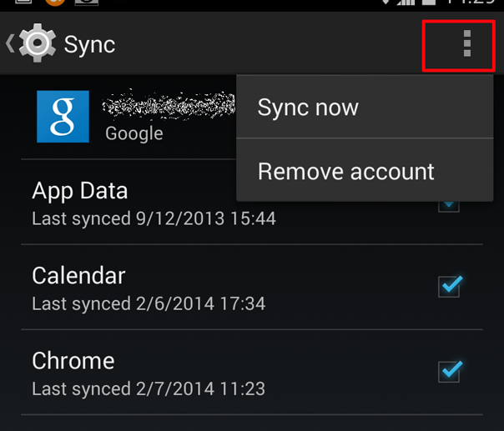Tap the blue Google account icon

click(x=63, y=116)
